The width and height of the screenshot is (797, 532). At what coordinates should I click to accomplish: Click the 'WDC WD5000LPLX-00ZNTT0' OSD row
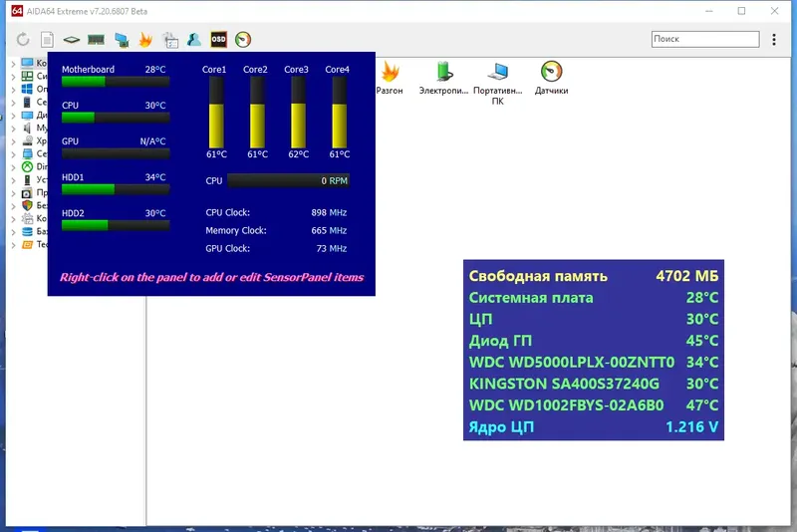[594, 363]
